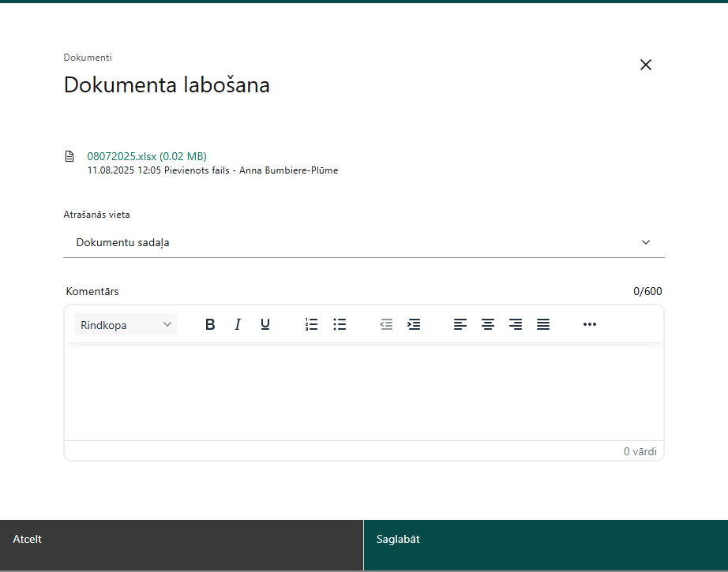728x572 pixels.
Task: Insert a numbered list
Action: pos(312,324)
